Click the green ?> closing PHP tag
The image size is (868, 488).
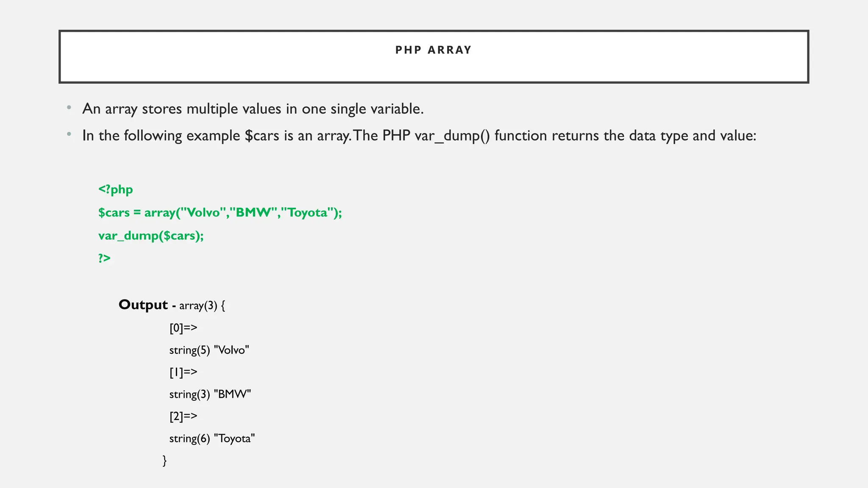pyautogui.click(x=104, y=258)
